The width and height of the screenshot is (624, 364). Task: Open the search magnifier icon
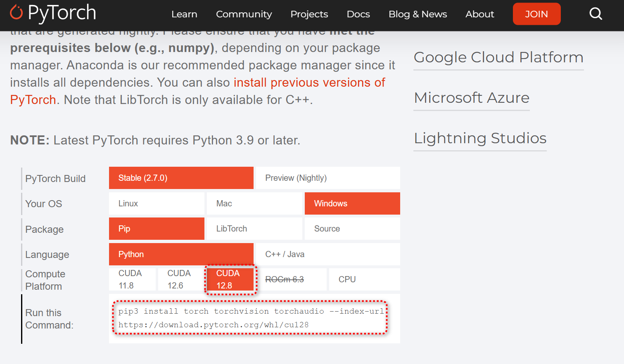(x=596, y=14)
